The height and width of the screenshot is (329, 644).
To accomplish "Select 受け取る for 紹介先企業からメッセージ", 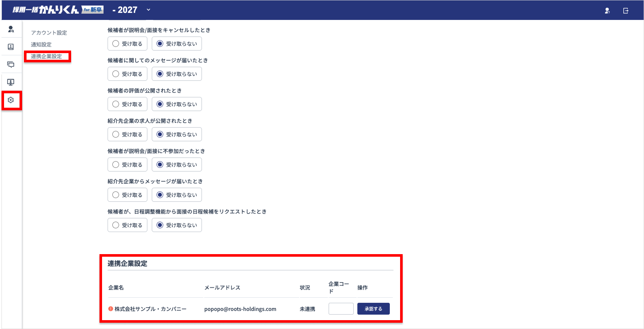I will click(127, 195).
